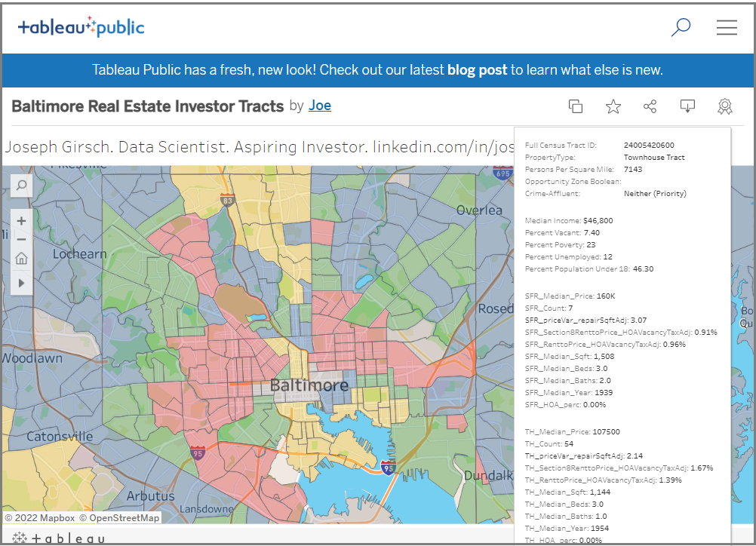756x546 pixels.
Task: Click the duplicate workbook copy icon
Action: [x=576, y=106]
